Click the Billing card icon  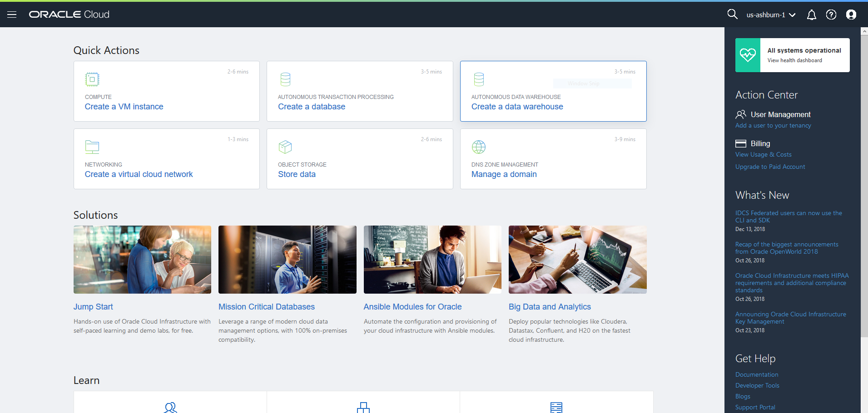click(741, 143)
